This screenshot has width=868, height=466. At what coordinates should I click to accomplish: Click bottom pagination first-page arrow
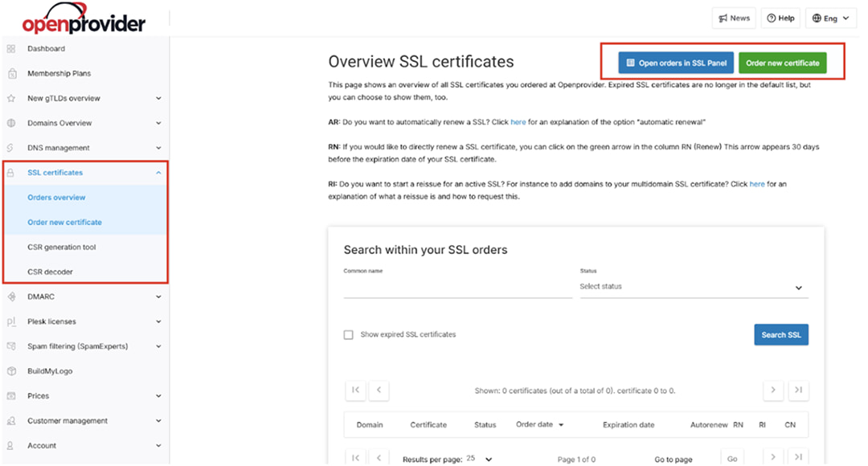[x=355, y=458]
